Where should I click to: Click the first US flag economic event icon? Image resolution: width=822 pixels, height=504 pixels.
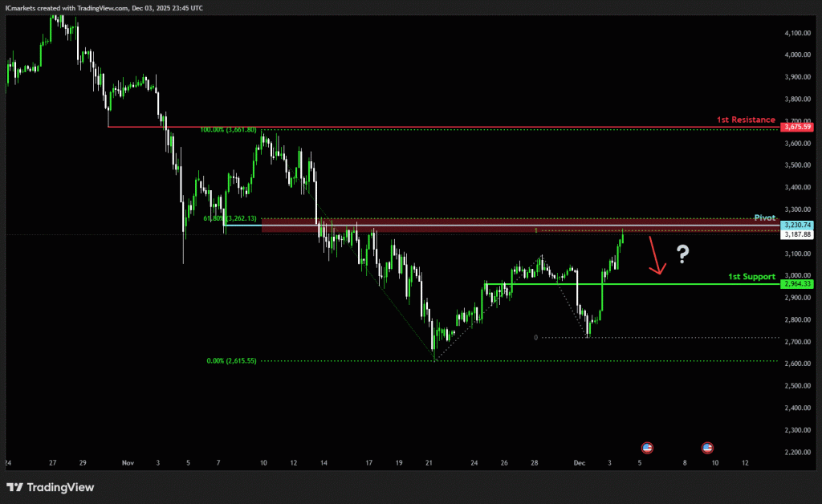[647, 447]
